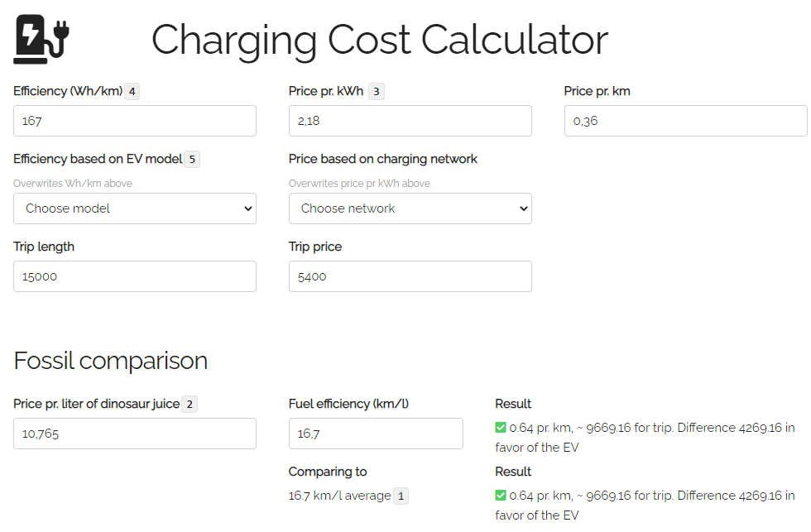This screenshot has height=532, width=811.
Task: Open the Choose model dropdown
Action: click(x=135, y=208)
